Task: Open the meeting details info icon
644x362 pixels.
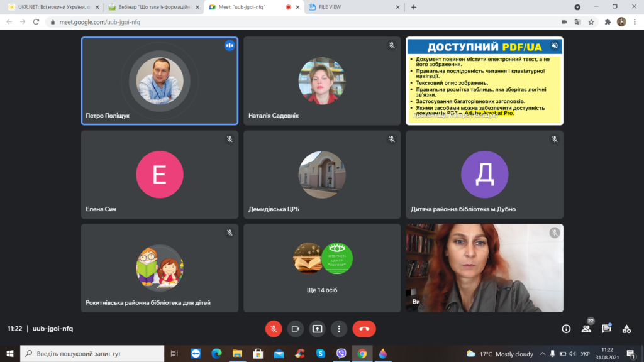Action: pyautogui.click(x=566, y=329)
